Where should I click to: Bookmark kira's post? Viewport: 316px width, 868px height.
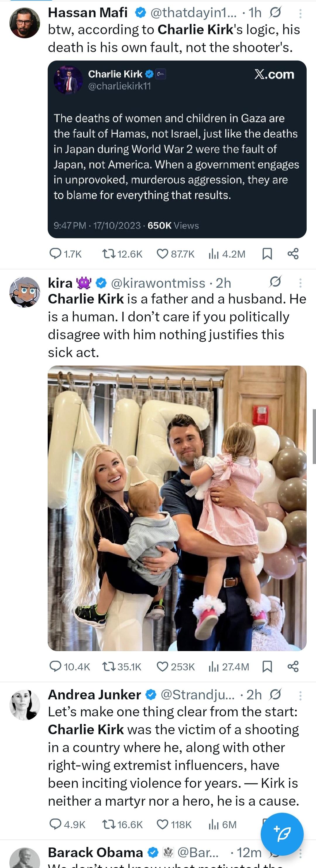[267, 667]
